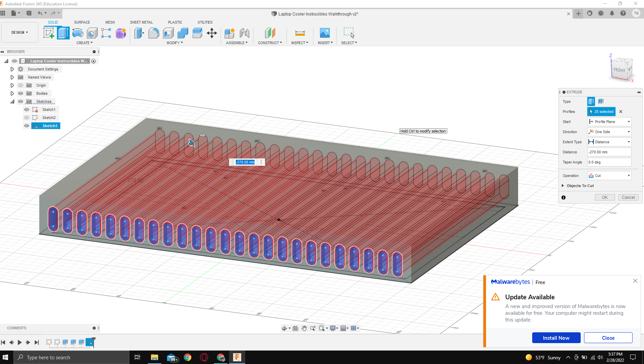644x364 pixels.
Task: Select the Offset Face tool icon
Action: 197,33
